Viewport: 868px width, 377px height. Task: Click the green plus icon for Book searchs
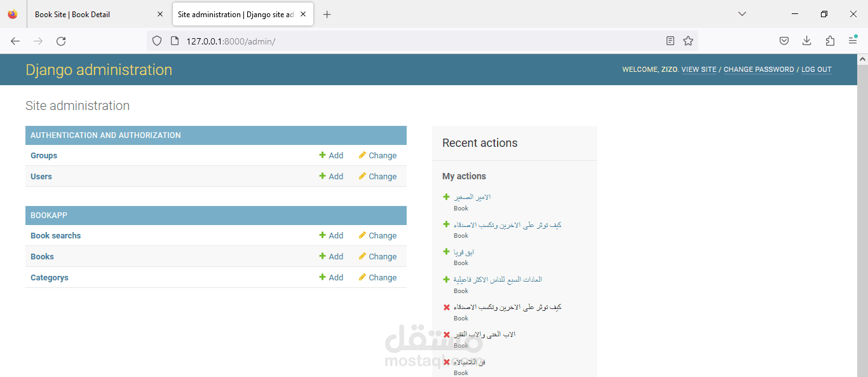pyautogui.click(x=322, y=235)
